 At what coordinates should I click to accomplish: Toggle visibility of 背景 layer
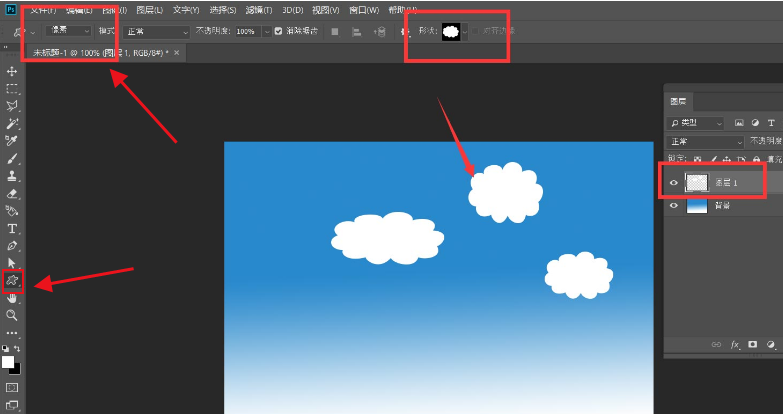[674, 206]
